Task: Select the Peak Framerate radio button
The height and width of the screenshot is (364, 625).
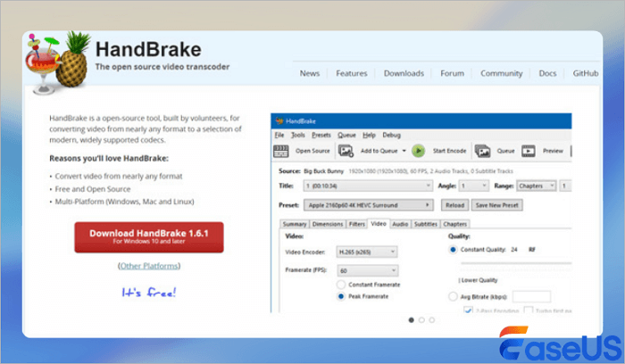Action: point(341,296)
